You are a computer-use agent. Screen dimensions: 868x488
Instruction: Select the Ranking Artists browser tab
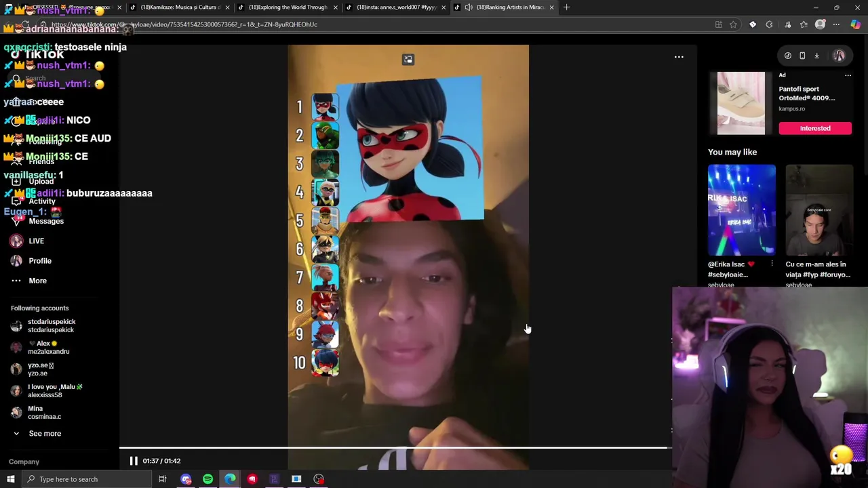coord(505,7)
